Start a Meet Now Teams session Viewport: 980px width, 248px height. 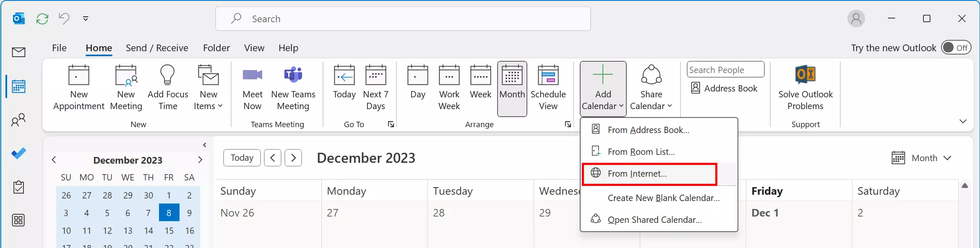[252, 87]
